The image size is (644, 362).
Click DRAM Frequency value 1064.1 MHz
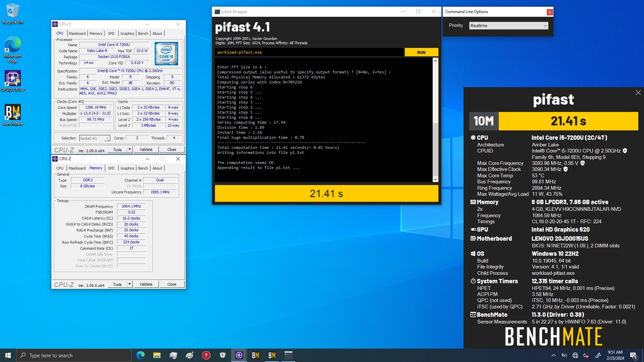click(x=131, y=206)
